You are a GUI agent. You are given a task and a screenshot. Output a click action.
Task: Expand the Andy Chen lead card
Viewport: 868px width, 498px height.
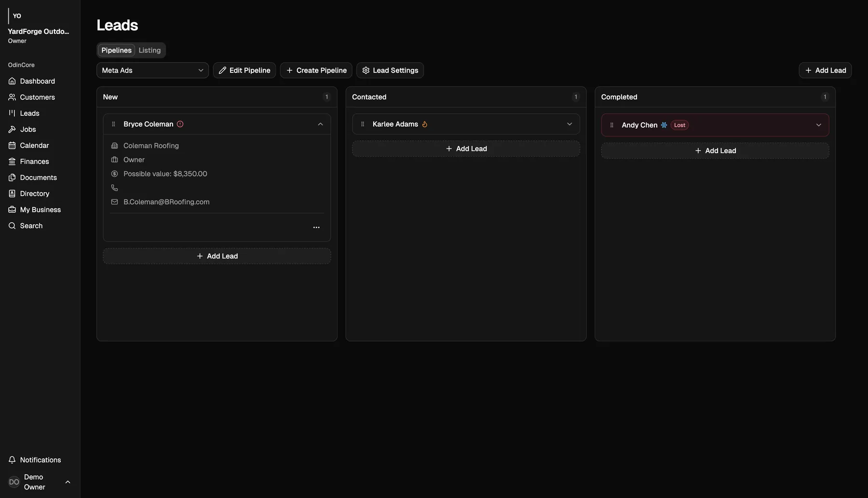818,125
